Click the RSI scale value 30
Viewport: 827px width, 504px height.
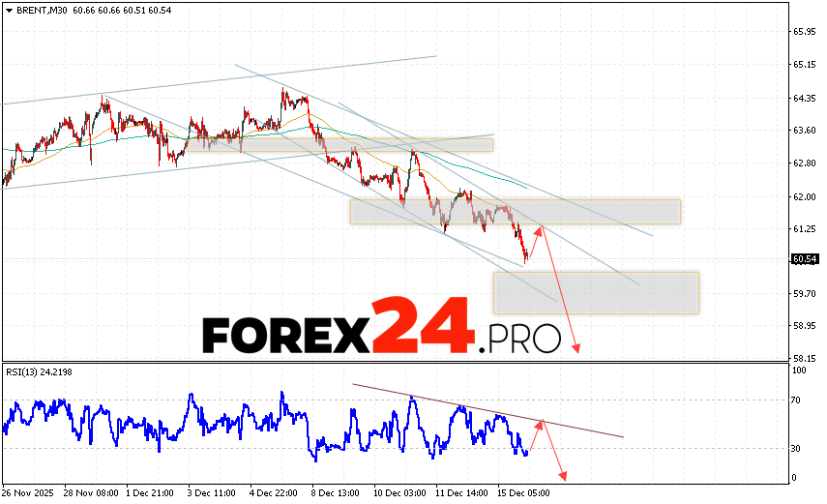796,449
